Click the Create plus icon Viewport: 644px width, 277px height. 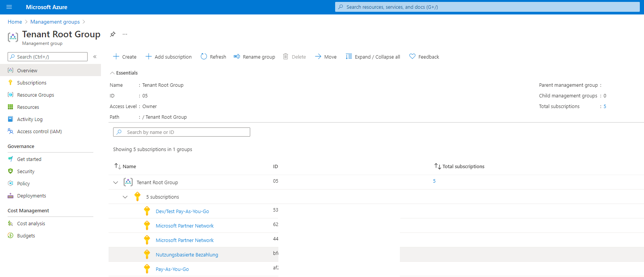(x=116, y=56)
